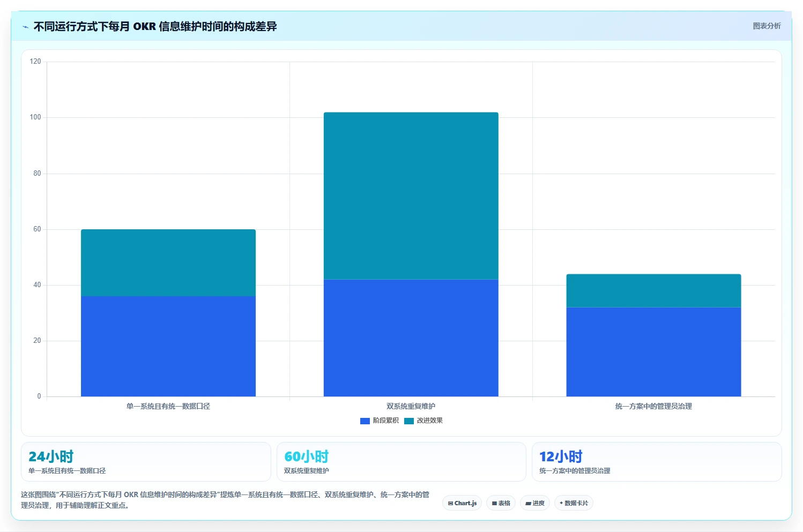This screenshot has width=803, height=532.
Task: Click the 60小时 stat card
Action: click(x=401, y=462)
